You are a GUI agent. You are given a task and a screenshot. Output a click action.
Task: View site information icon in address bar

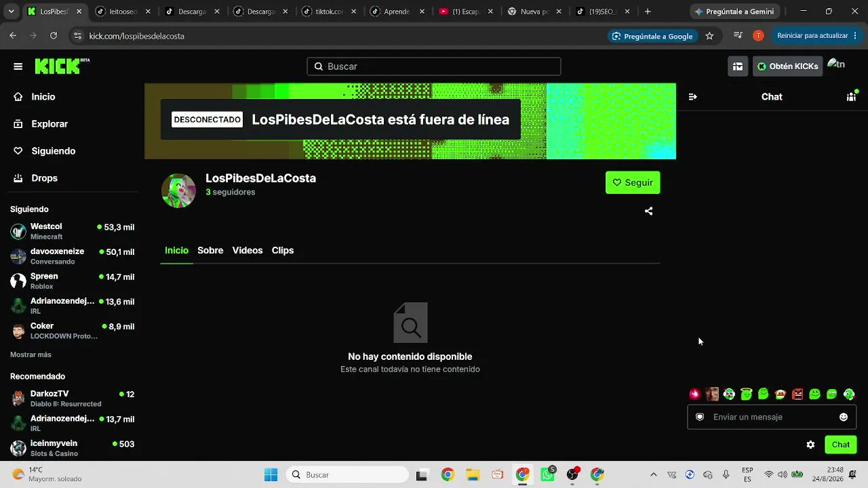pyautogui.click(x=77, y=36)
